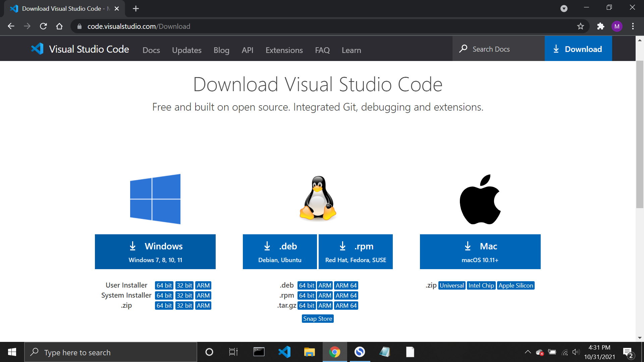Screen dimensions: 644x362
Task: Open the Updates menu item
Action: tap(187, 50)
